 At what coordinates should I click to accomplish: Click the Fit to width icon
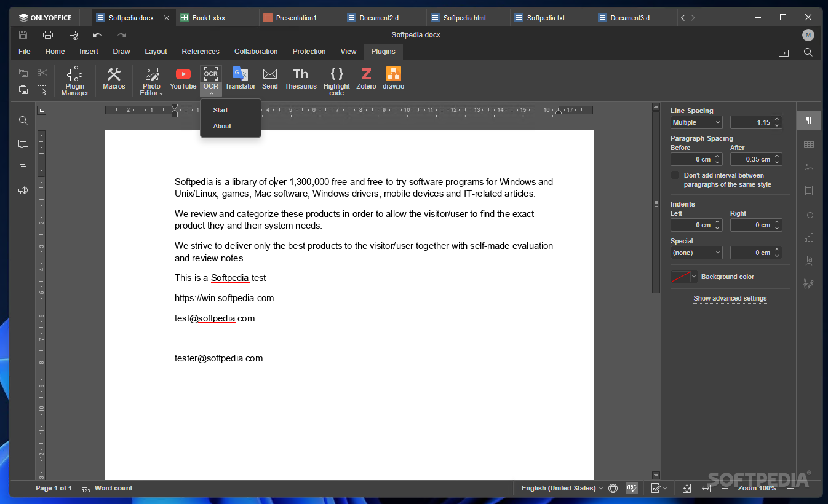click(706, 488)
